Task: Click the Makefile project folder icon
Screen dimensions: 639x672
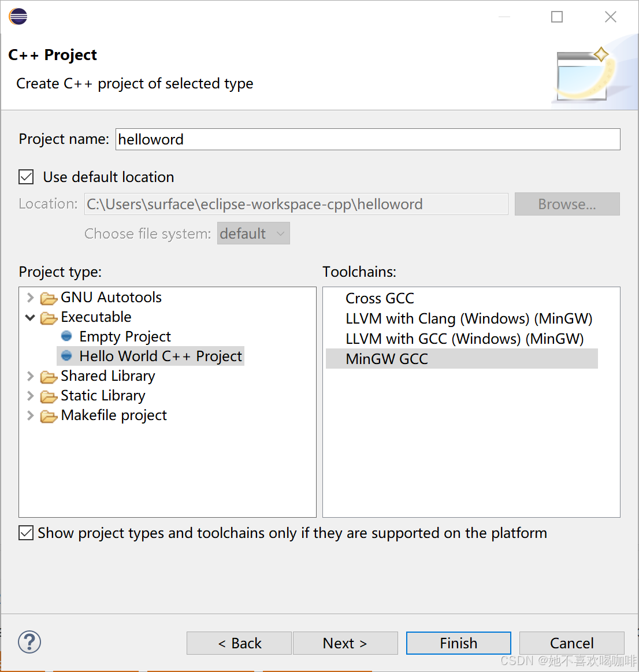Action: [49, 415]
